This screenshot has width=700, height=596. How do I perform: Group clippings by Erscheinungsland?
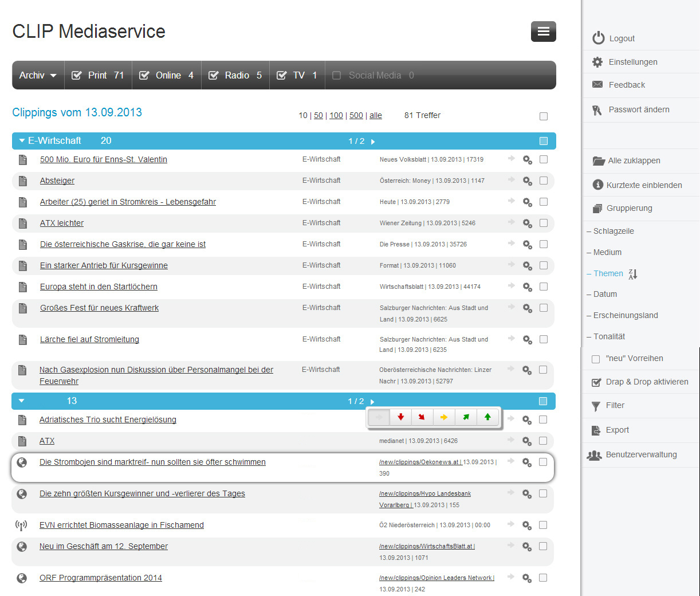[625, 315]
